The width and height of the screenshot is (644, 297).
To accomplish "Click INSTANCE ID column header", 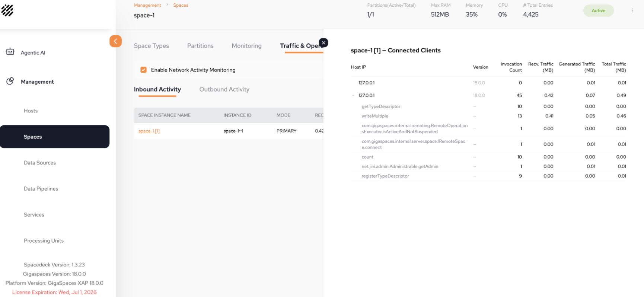I will point(237,115).
